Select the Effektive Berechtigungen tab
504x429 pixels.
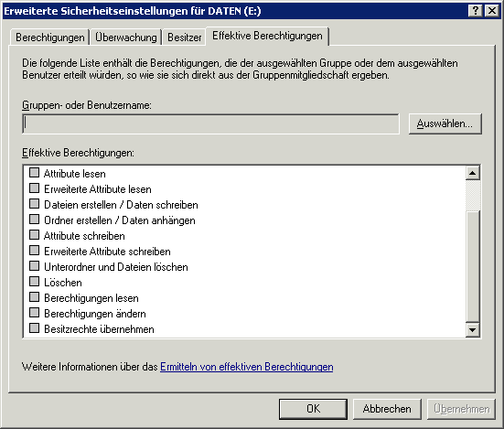coord(267,36)
